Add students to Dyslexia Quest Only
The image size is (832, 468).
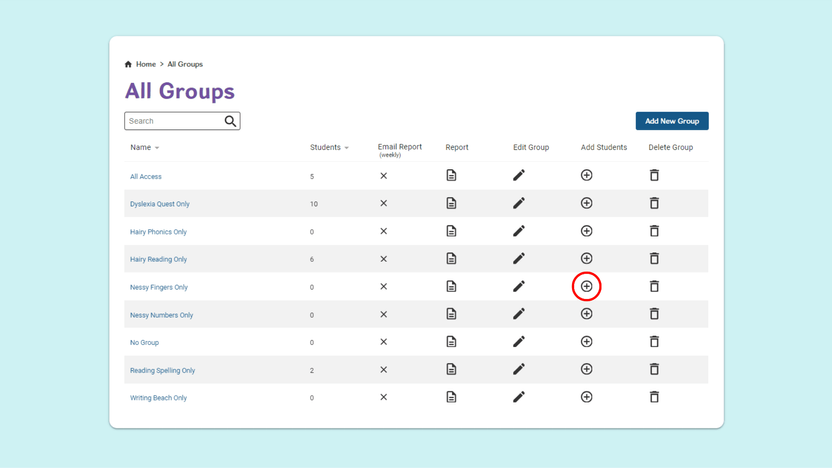586,203
